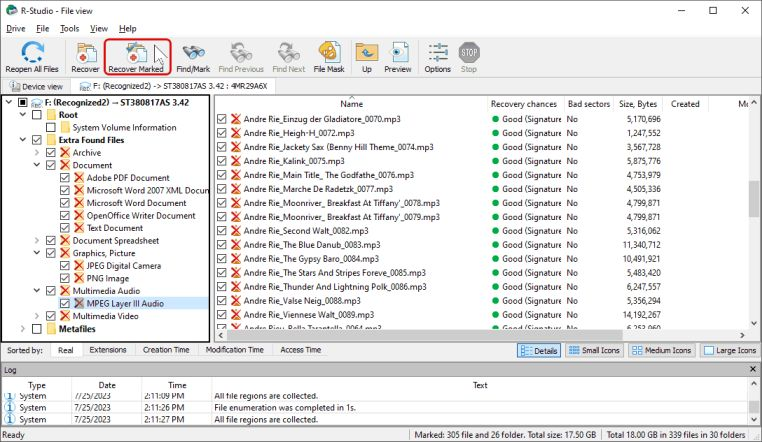
Task: Sort by the Creation Time tab
Action: (x=166, y=350)
